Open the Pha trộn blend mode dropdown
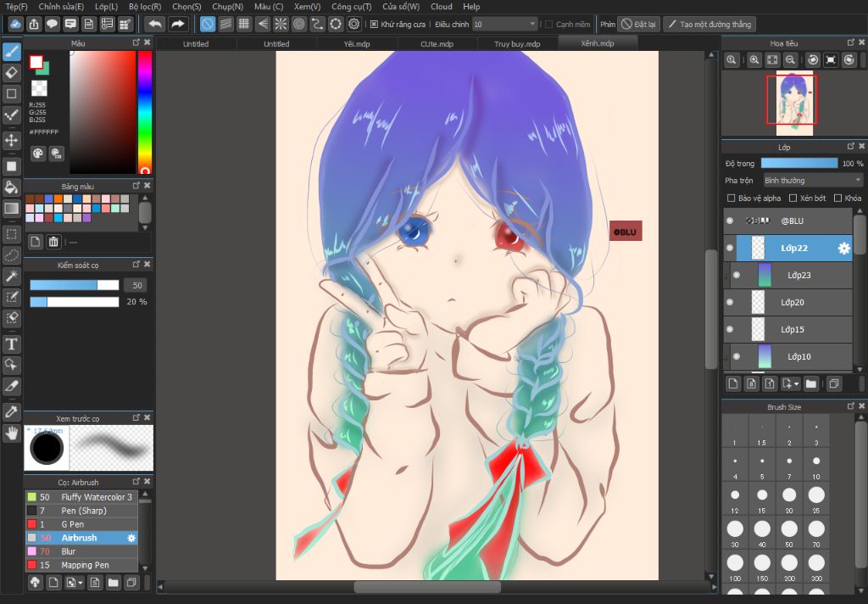This screenshot has height=604, width=868. click(813, 181)
